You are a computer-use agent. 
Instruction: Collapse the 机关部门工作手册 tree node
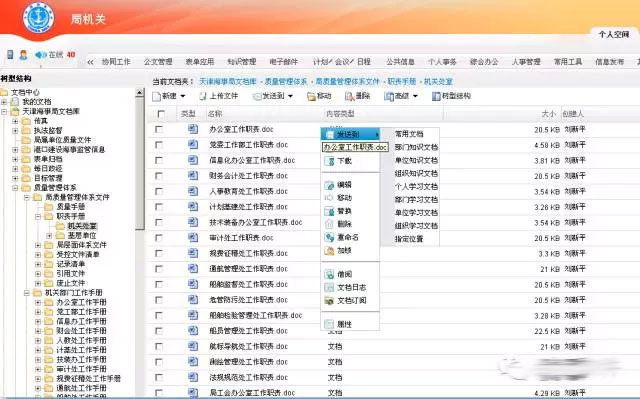pyautogui.click(x=27, y=293)
